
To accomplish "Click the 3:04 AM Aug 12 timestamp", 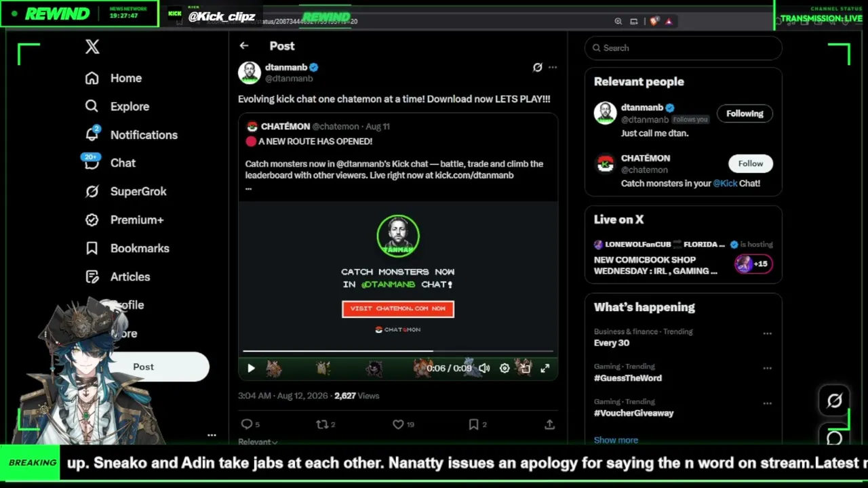I will (x=283, y=396).
